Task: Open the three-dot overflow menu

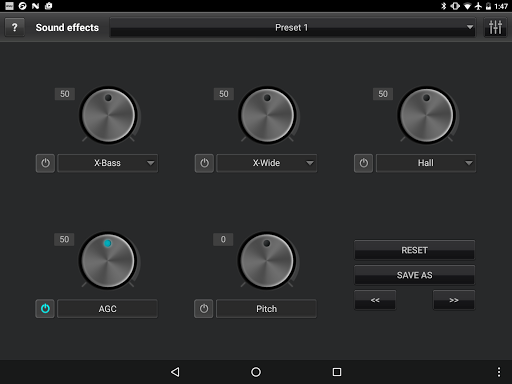Action: [499, 372]
